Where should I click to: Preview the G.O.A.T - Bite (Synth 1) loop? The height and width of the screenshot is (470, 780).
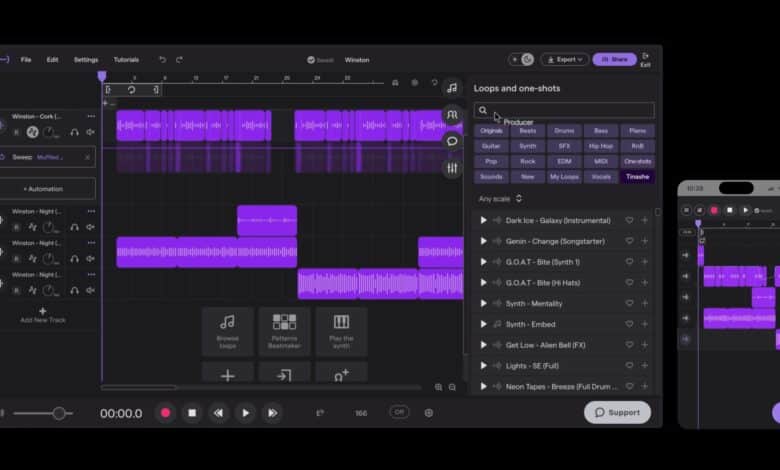[x=483, y=262]
